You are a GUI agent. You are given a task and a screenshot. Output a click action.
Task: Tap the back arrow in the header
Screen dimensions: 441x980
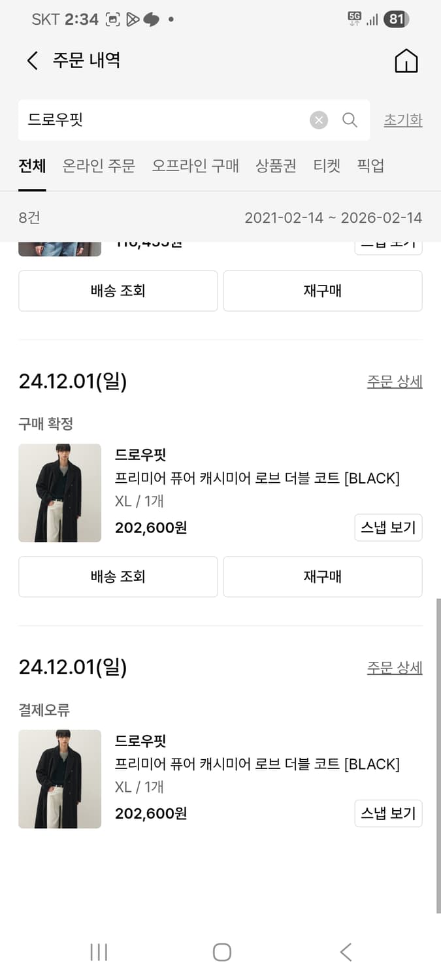click(x=31, y=60)
